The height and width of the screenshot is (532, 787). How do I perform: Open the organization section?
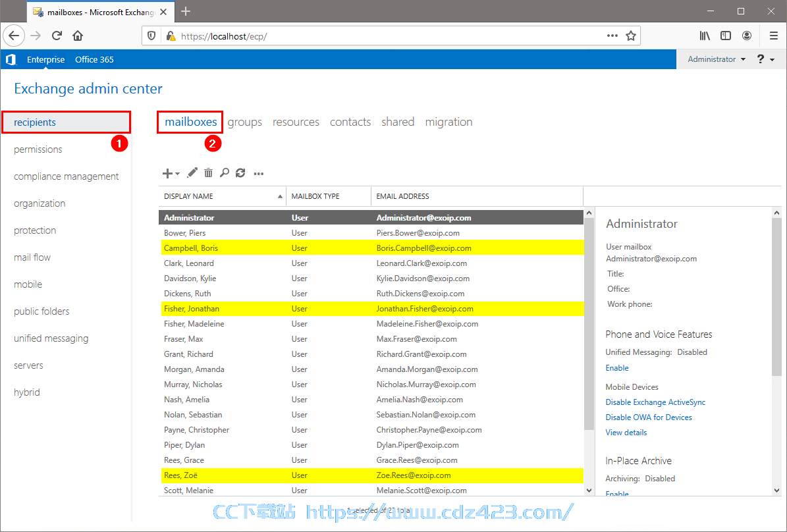coord(40,203)
